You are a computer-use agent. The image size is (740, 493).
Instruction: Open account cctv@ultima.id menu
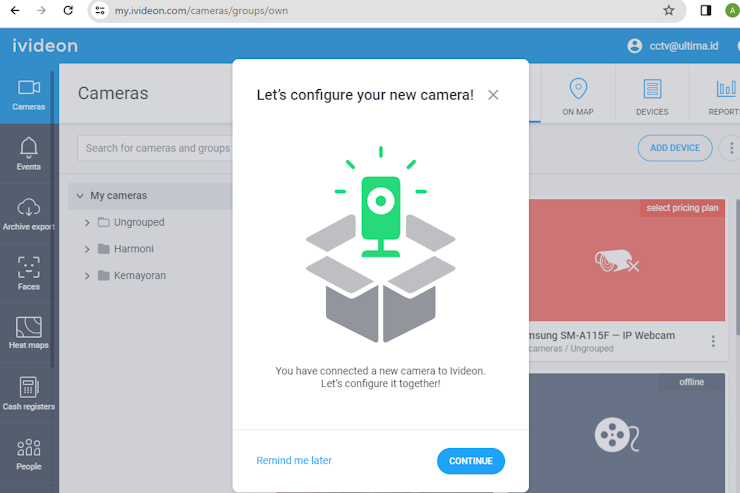[x=683, y=46]
